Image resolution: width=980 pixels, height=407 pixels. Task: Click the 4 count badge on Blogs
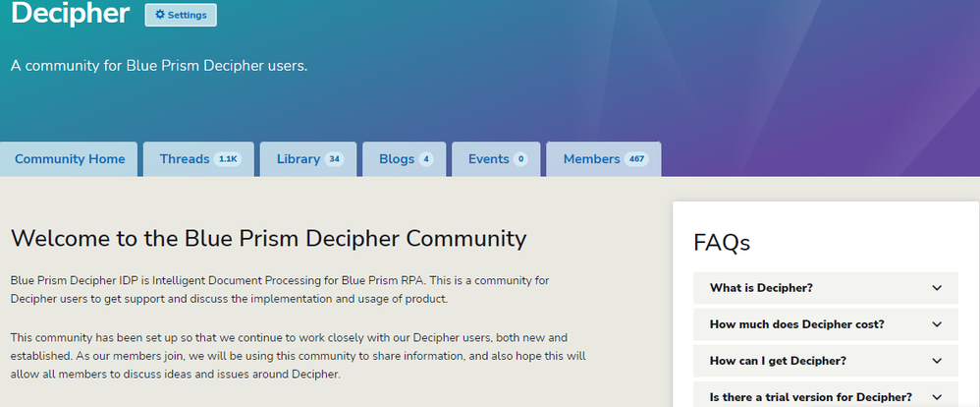[426, 159]
